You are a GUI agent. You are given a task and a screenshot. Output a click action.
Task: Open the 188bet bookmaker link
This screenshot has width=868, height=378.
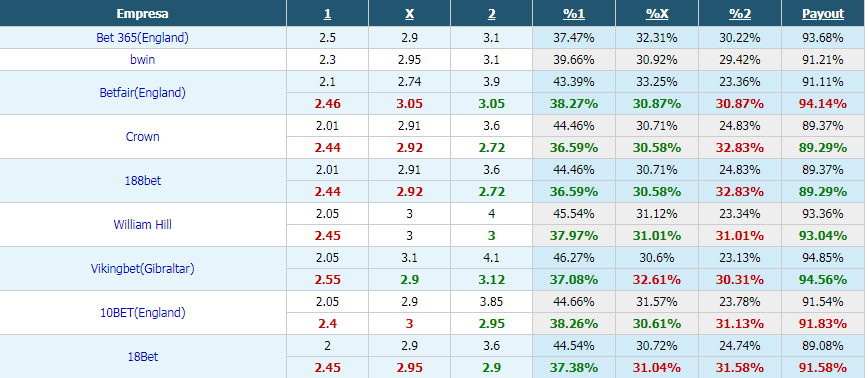click(x=142, y=180)
